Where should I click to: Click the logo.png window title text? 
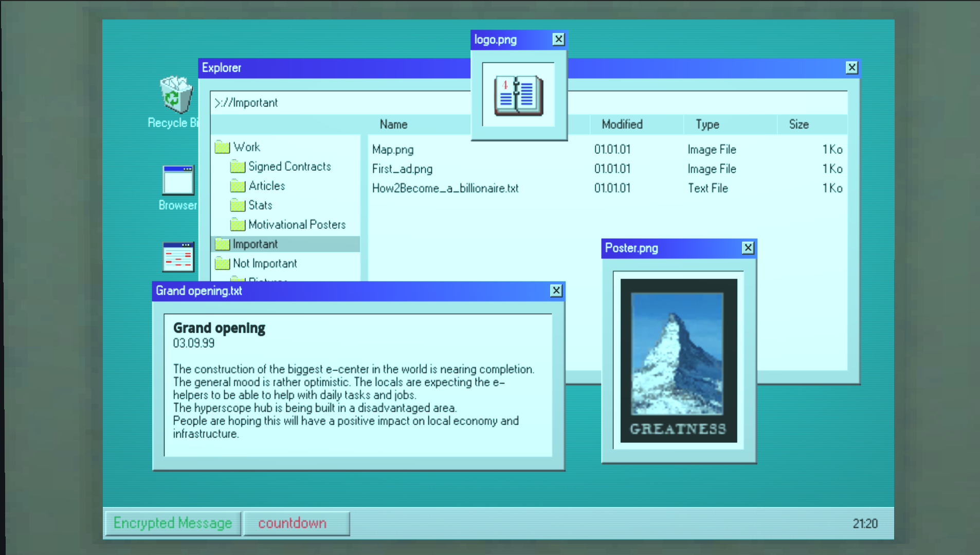tap(495, 40)
